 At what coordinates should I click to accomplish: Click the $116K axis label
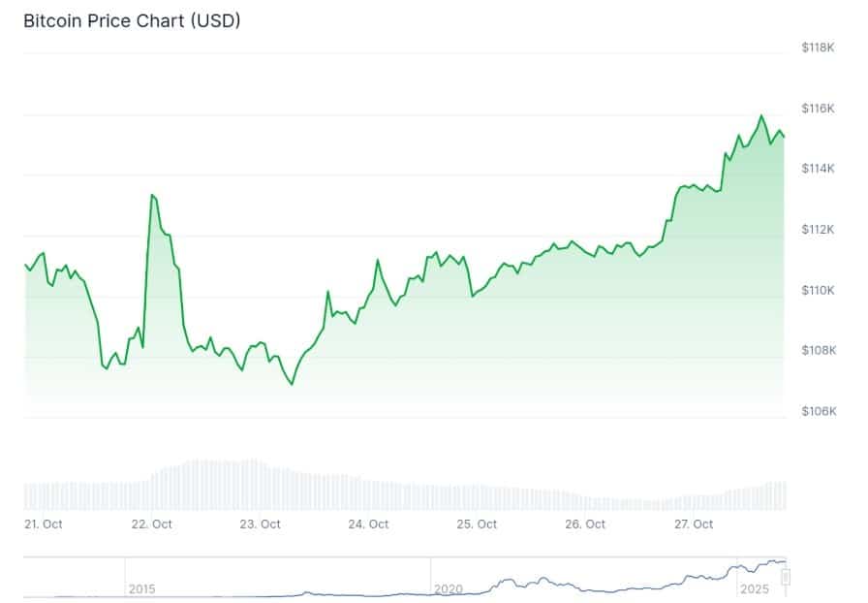[x=819, y=108]
